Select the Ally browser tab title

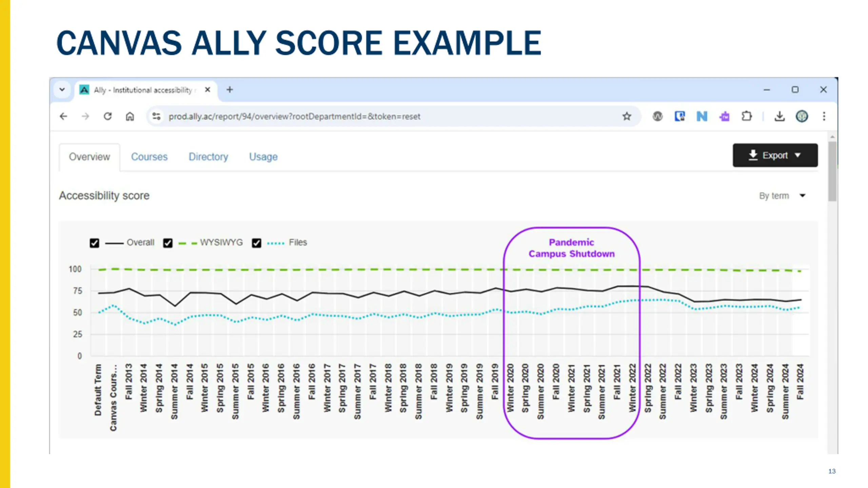[143, 90]
